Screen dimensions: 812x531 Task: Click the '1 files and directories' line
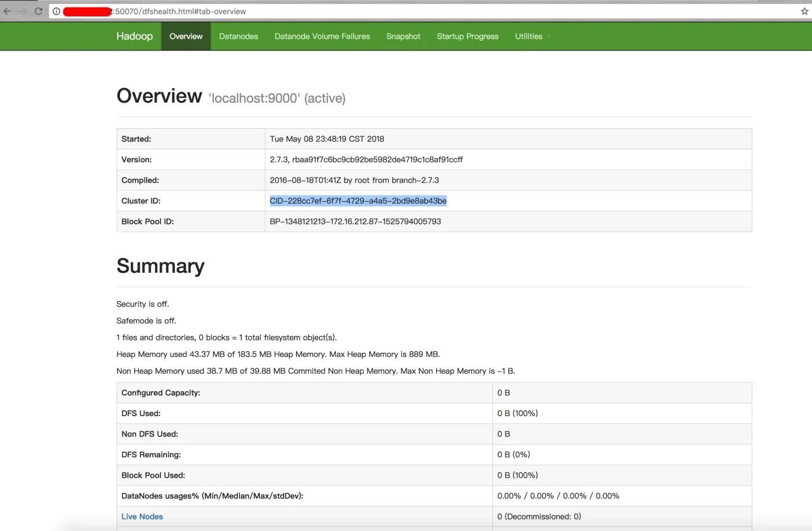(x=227, y=338)
